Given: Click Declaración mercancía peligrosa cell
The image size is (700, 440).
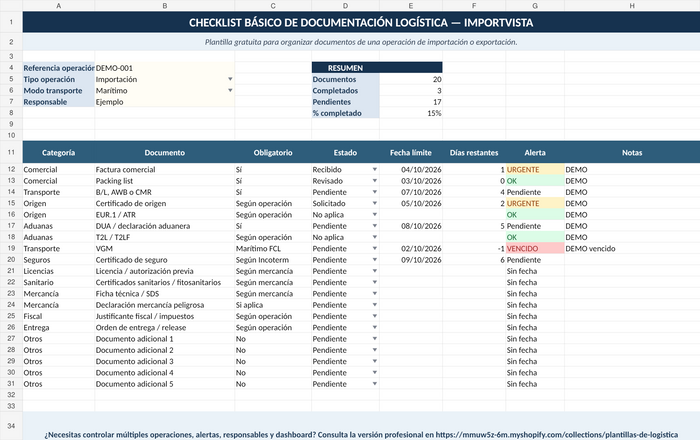Looking at the screenshot, I should [164, 305].
